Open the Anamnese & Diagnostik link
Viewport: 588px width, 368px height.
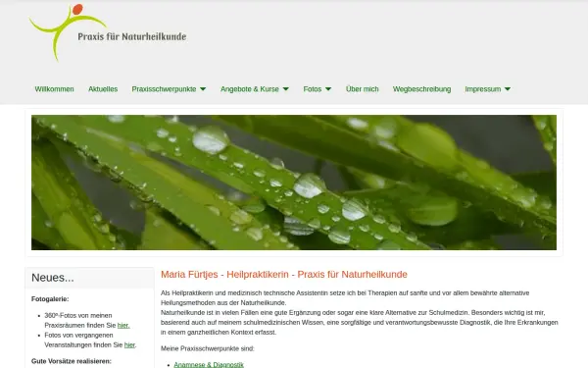[x=209, y=365]
